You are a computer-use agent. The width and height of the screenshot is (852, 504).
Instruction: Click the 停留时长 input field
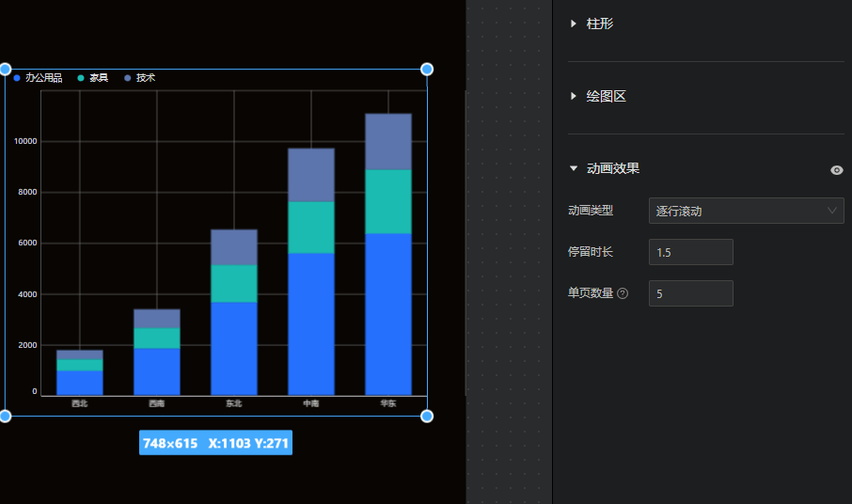(x=690, y=252)
